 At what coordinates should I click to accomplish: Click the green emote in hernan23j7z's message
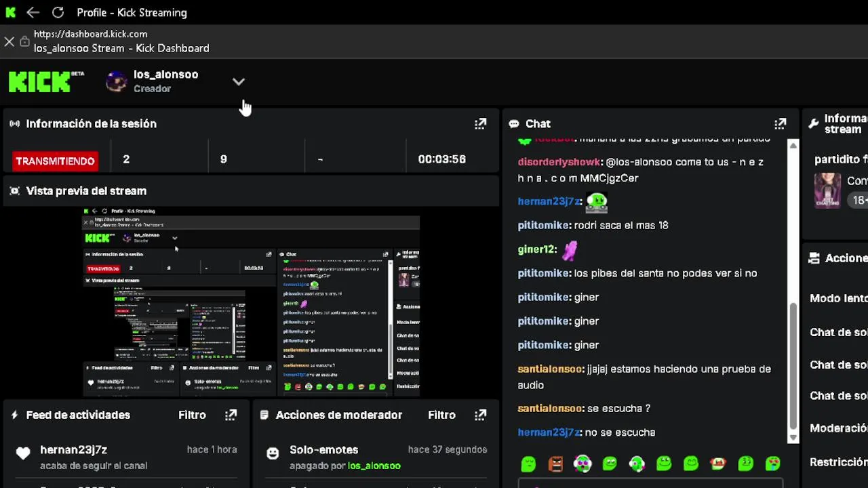[597, 201]
